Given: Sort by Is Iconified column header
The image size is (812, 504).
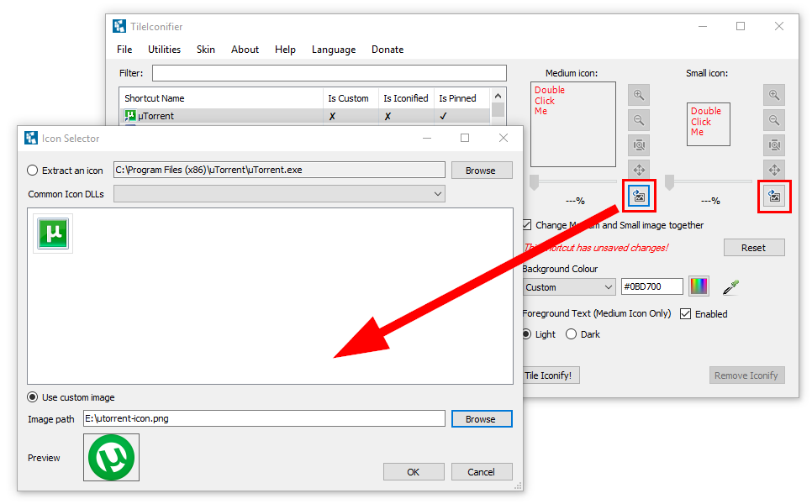Looking at the screenshot, I should (x=406, y=98).
